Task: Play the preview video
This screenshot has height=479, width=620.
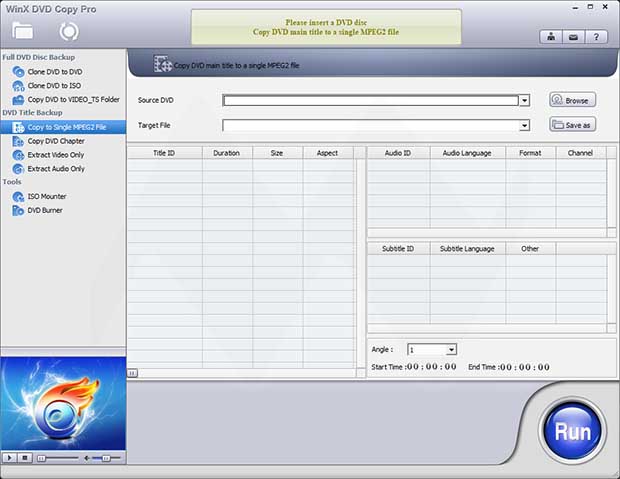Action: click(x=9, y=458)
